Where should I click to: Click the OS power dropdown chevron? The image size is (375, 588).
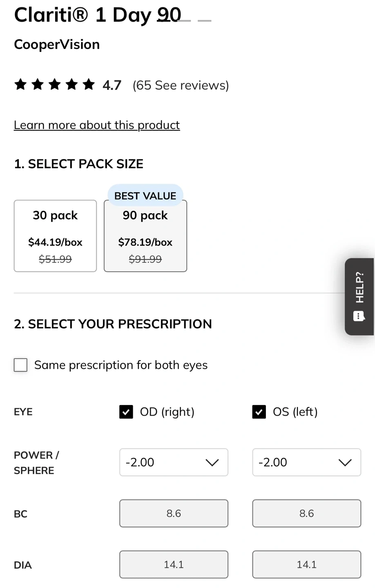pos(345,462)
